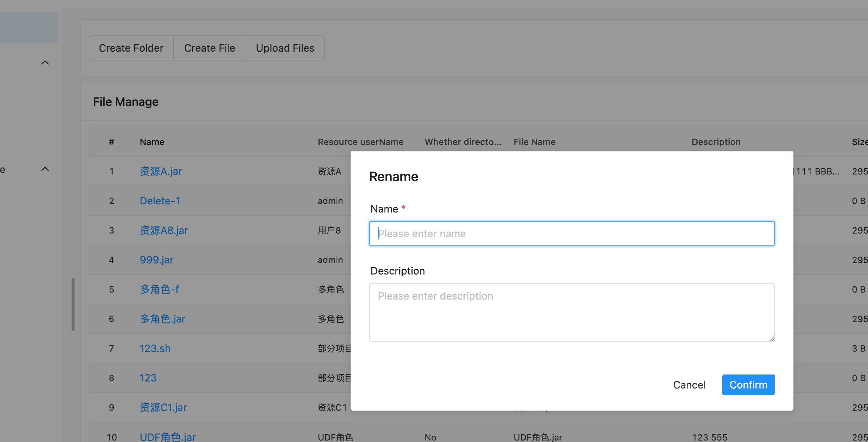The width and height of the screenshot is (868, 442).
Task: Open the 多角色-f folder link
Action: [159, 289]
